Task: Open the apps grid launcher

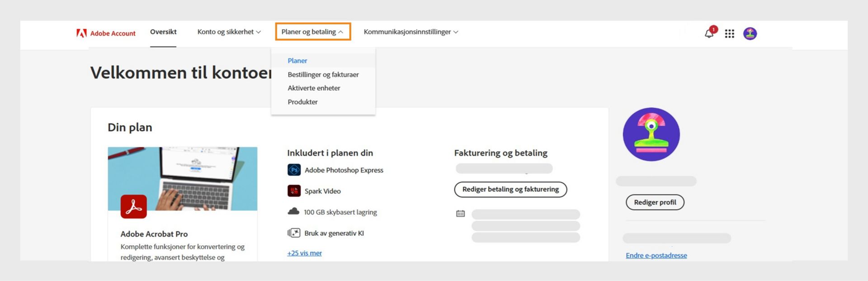Action: point(729,33)
